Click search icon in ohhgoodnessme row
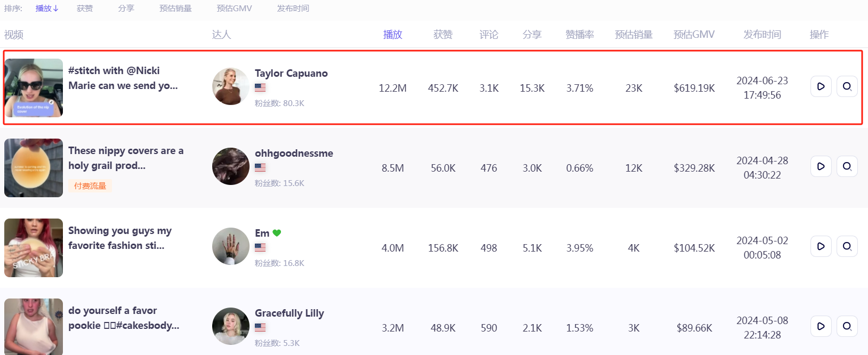The image size is (868, 355). point(847,166)
